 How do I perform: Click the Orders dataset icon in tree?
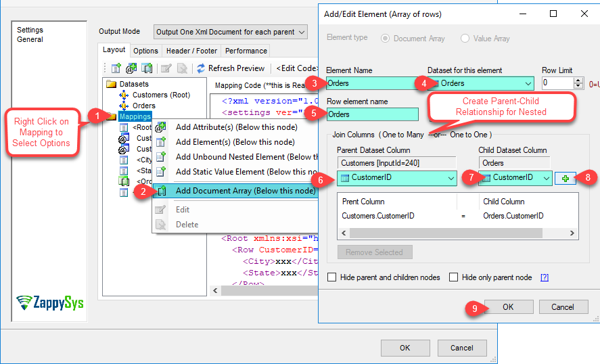point(124,106)
